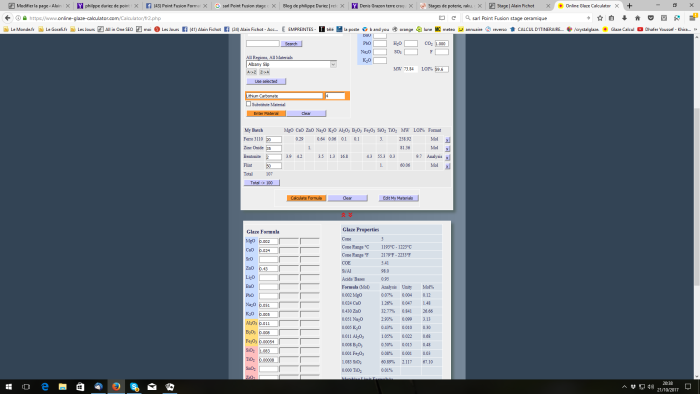Toggle the Substitute Material checkbox
Screen dimensions: 700x394
click(x=249, y=104)
